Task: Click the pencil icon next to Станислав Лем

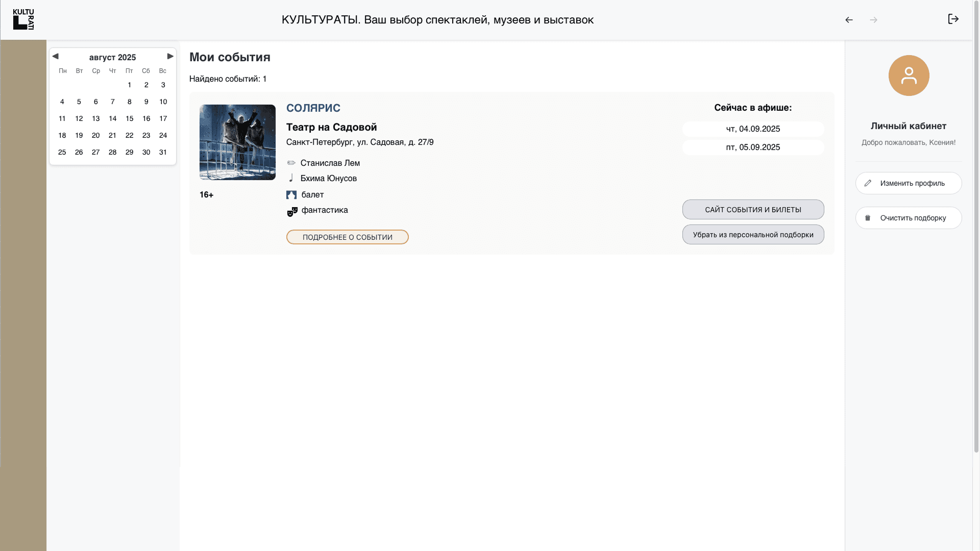Action: pos(291,163)
